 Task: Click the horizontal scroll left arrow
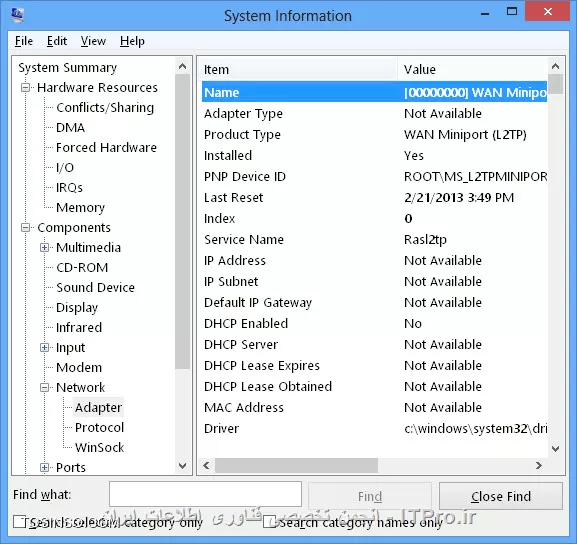coord(206,466)
